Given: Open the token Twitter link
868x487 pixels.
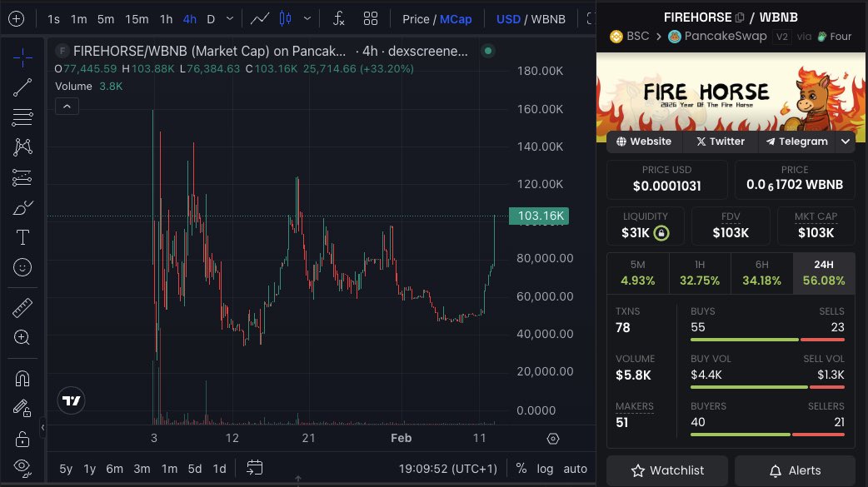Looking at the screenshot, I should pos(721,142).
